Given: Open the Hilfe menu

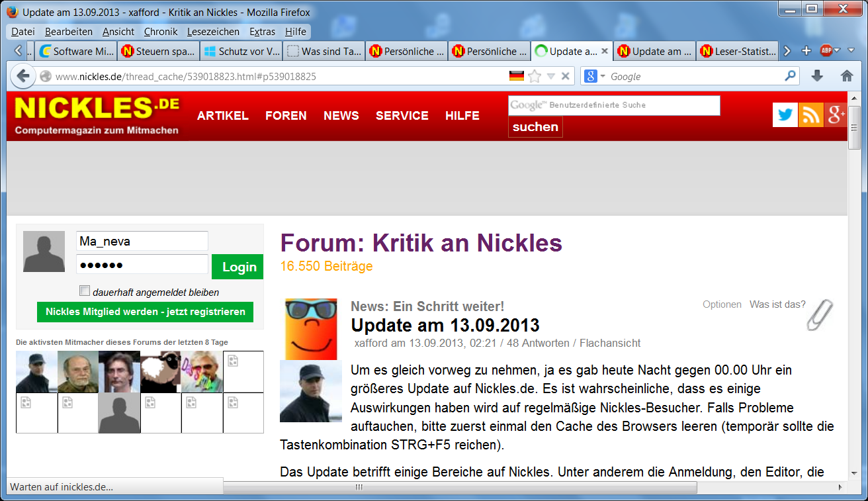Looking at the screenshot, I should pyautogui.click(x=296, y=31).
